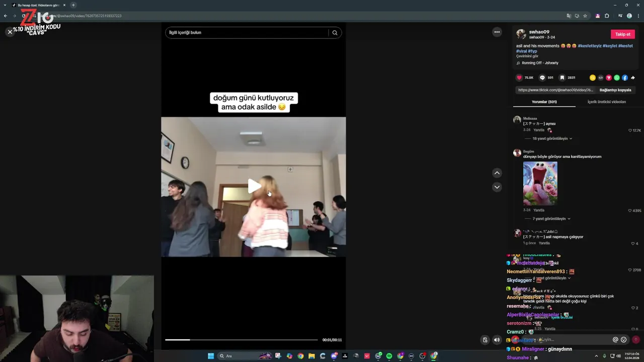Show hidden tray icons chevron
This screenshot has width=644, height=362.
[x=596, y=356]
